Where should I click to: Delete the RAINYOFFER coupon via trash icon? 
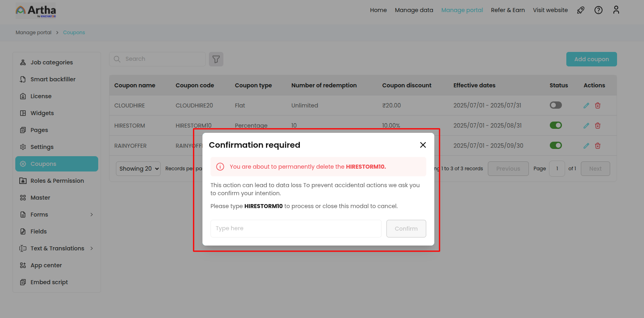(x=598, y=146)
